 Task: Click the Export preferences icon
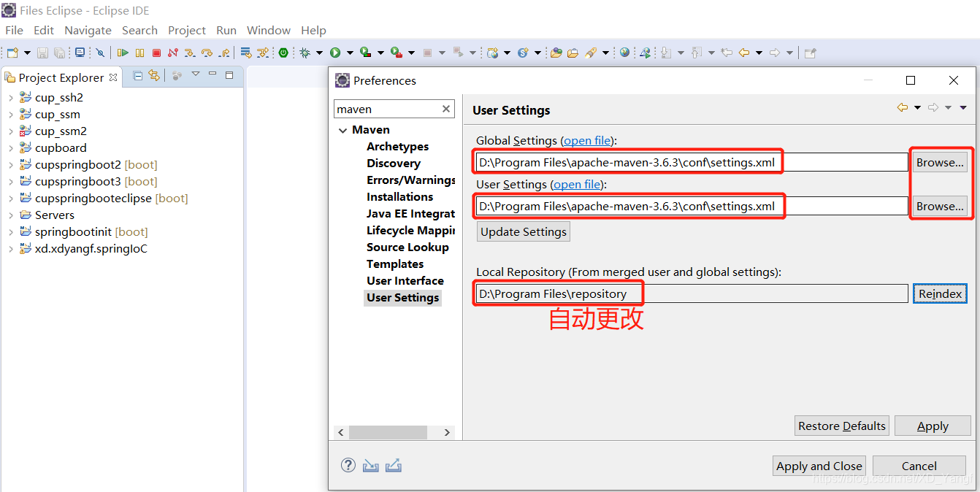[x=394, y=465]
